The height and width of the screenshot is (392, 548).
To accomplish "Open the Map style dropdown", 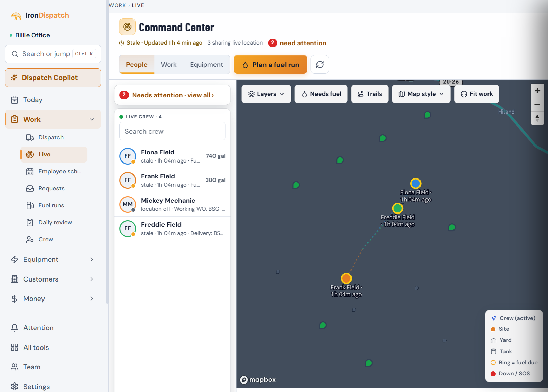I will pyautogui.click(x=421, y=94).
